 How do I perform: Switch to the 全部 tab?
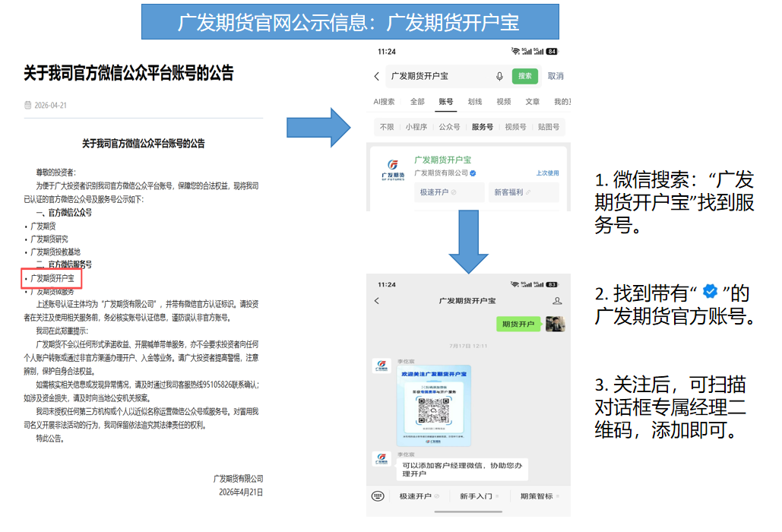[x=417, y=102]
